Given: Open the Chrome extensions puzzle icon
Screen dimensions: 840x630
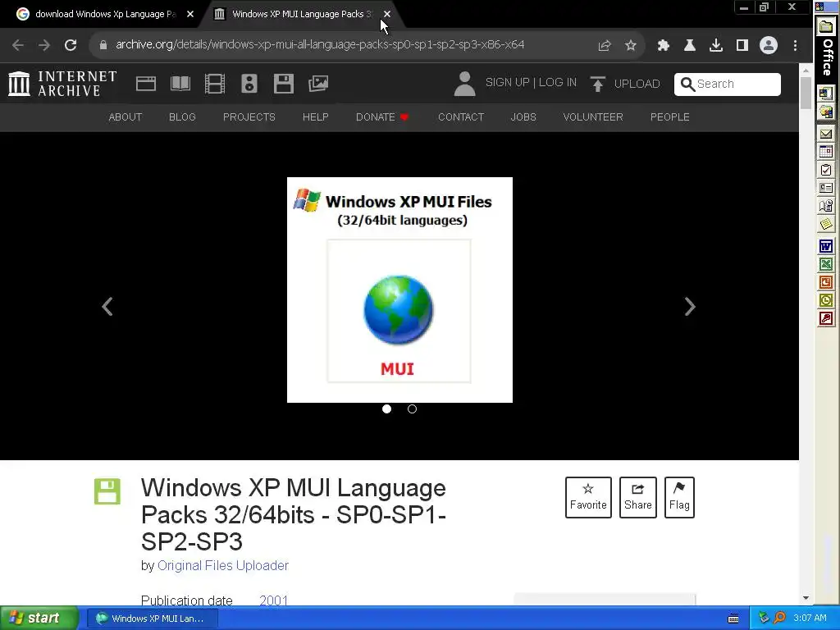Looking at the screenshot, I should point(663,45).
